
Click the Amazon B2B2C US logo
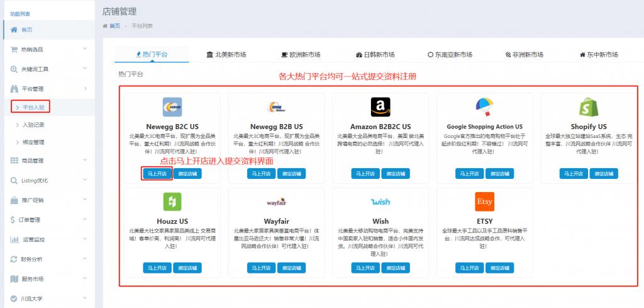pos(380,107)
